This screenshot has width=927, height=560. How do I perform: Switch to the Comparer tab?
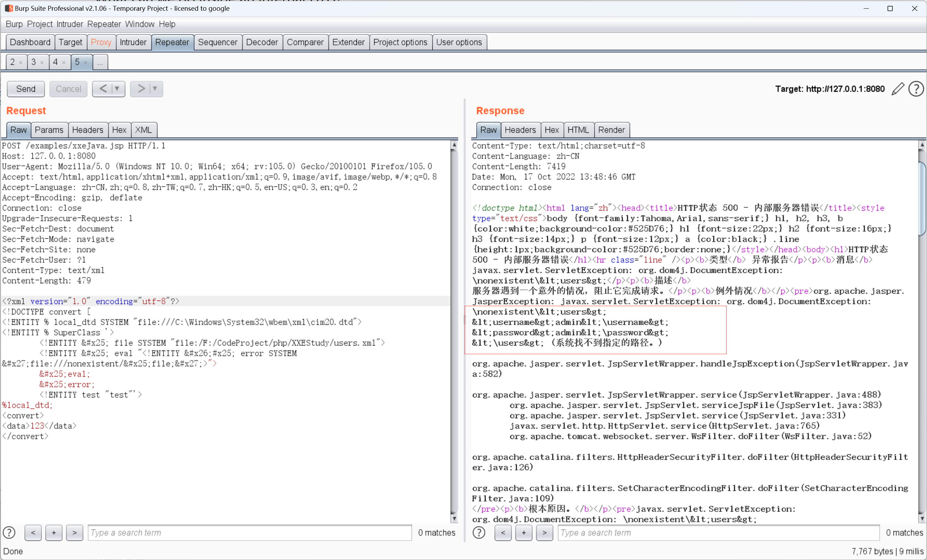point(305,42)
